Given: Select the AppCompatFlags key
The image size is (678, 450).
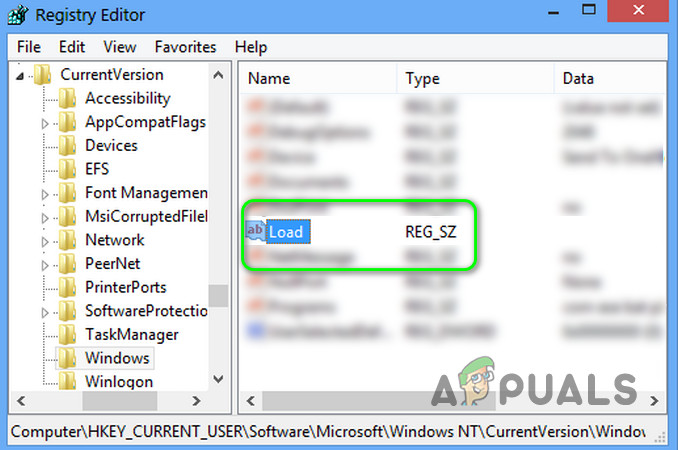Looking at the screenshot, I should pos(145,122).
